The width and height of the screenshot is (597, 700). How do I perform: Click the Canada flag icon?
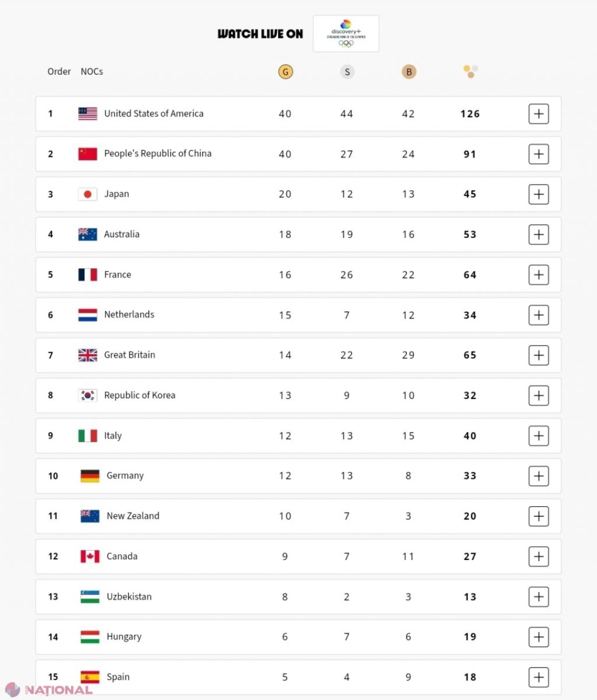point(90,556)
